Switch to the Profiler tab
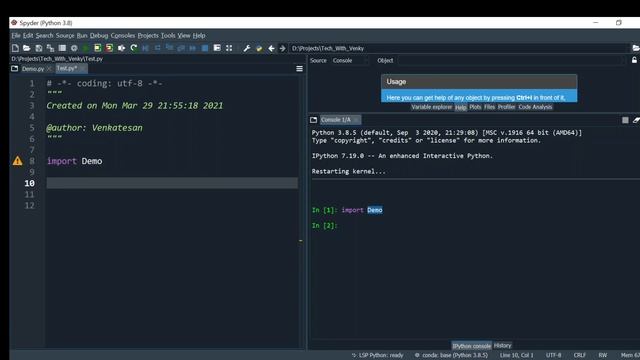Viewport: 640px width, 360px height. click(x=506, y=107)
